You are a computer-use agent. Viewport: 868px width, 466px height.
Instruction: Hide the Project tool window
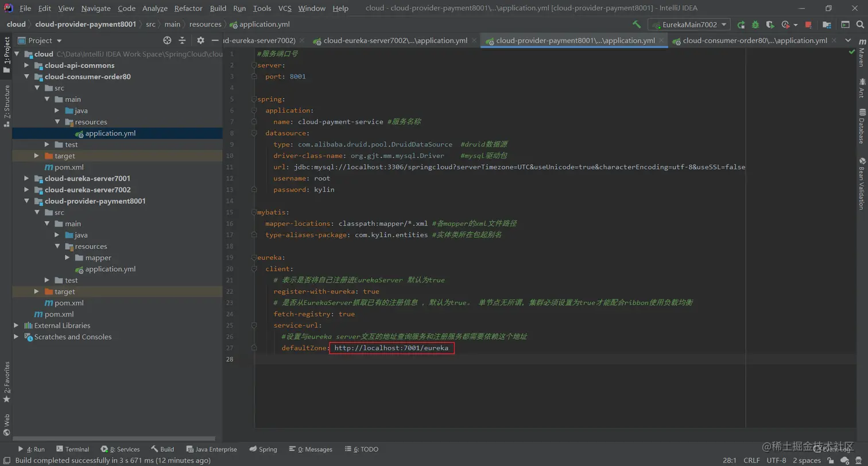pos(214,40)
